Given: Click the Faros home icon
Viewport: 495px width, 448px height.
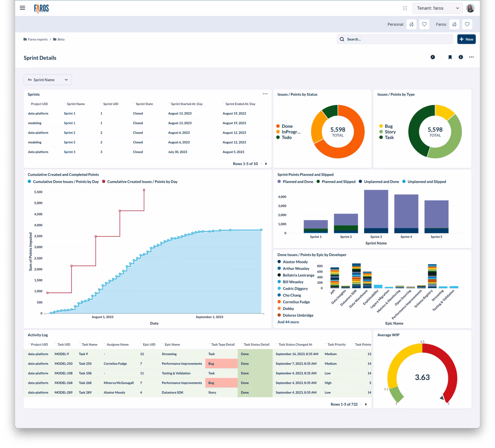Looking at the screenshot, I should [x=454, y=24].
